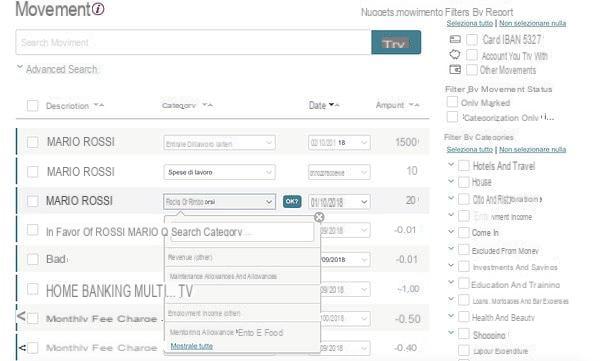Select Employment Income (other) option
Viewport: 610px width, 361px height.
click(x=242, y=313)
